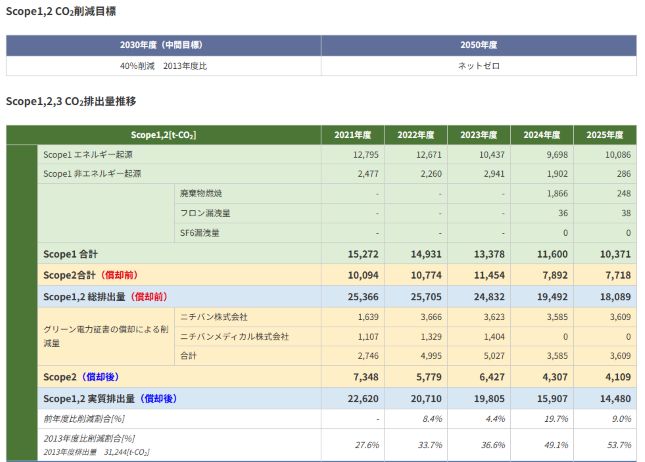Click the Scope1 合計 value 11,600

552,254
